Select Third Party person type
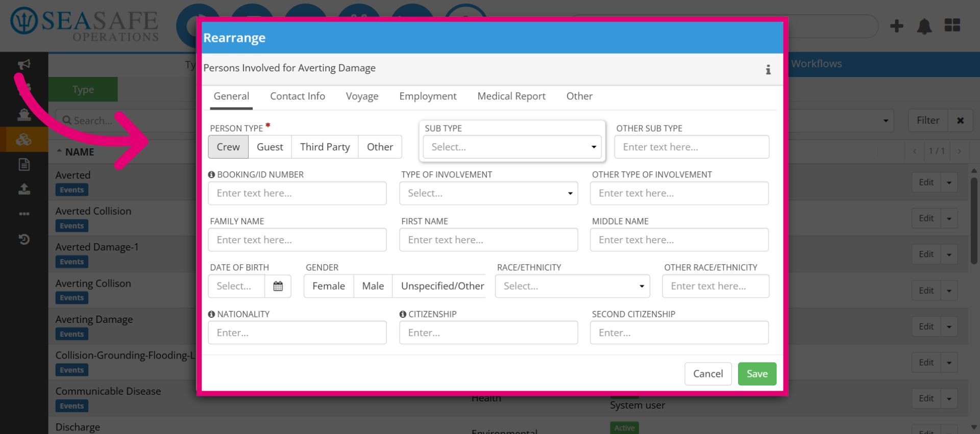980x434 pixels. click(x=325, y=147)
